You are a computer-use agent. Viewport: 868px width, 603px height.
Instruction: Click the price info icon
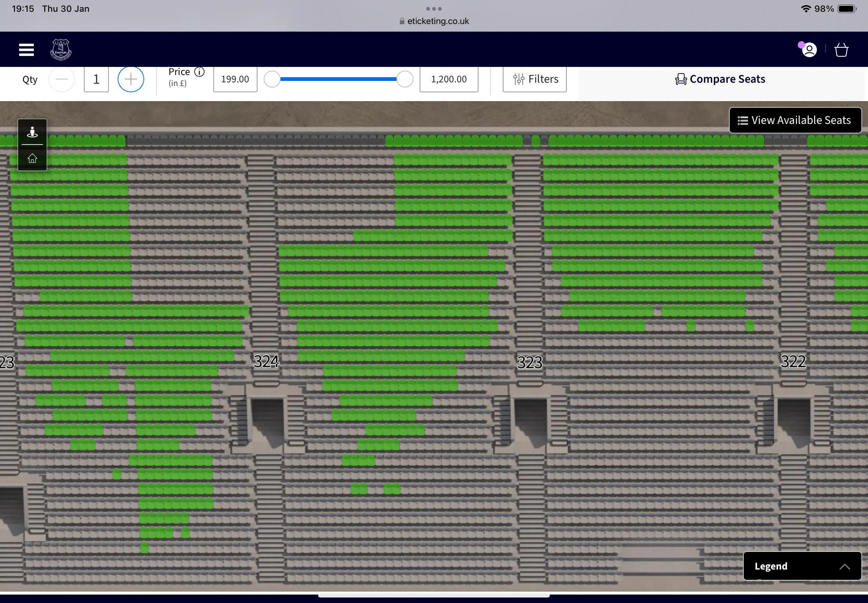[x=199, y=72]
